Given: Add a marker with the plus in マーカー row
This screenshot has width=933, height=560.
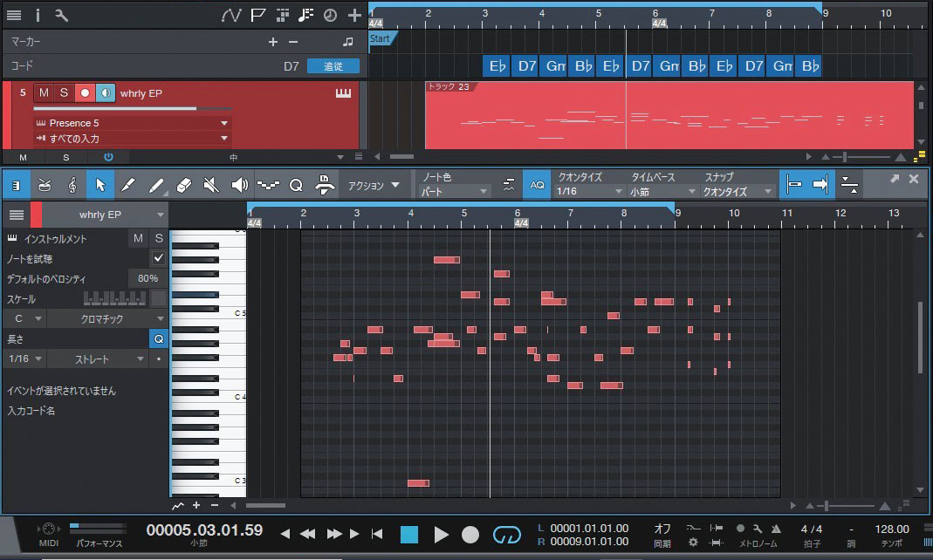Looking at the screenshot, I should coord(273,42).
